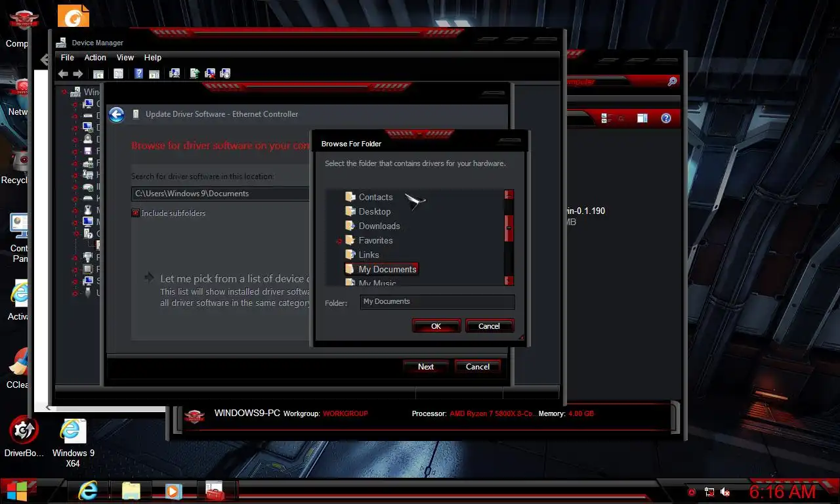Click the Forward arrow in Device Manager toolbar
840x504 pixels.
pos(77,73)
